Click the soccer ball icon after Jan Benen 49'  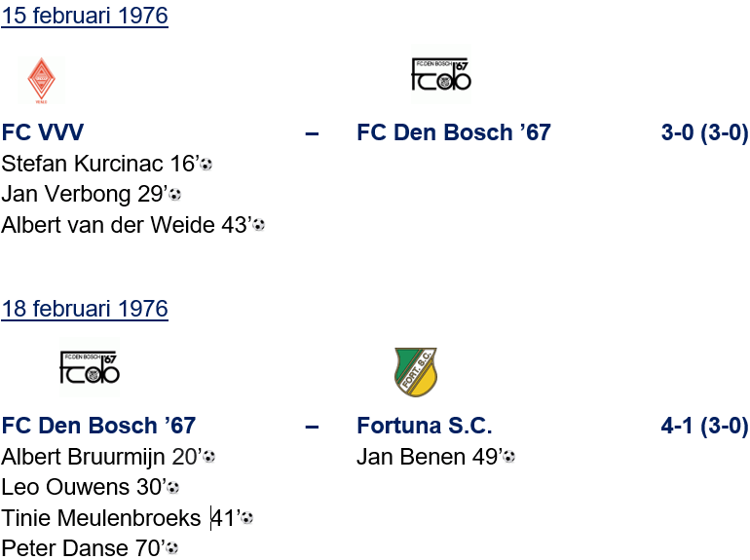[x=508, y=457]
